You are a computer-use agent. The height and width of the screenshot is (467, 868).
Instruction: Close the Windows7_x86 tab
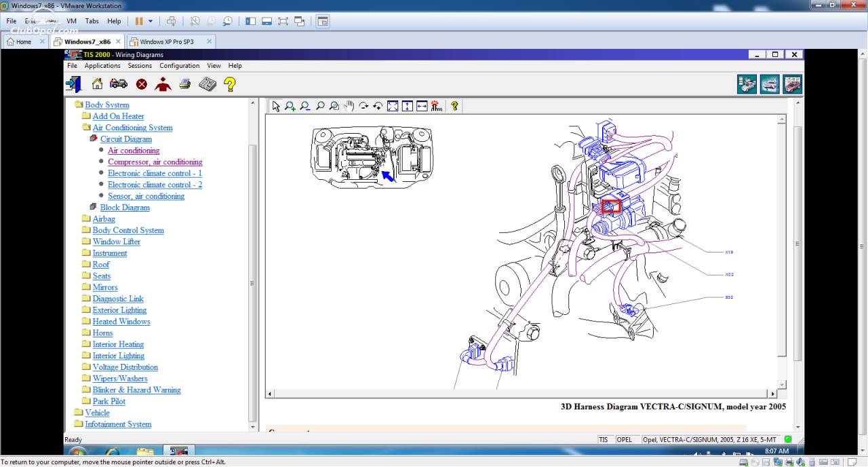click(x=118, y=41)
